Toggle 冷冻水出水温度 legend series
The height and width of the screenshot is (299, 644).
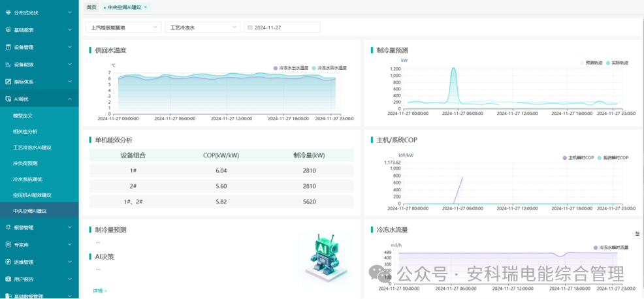[x=291, y=68]
